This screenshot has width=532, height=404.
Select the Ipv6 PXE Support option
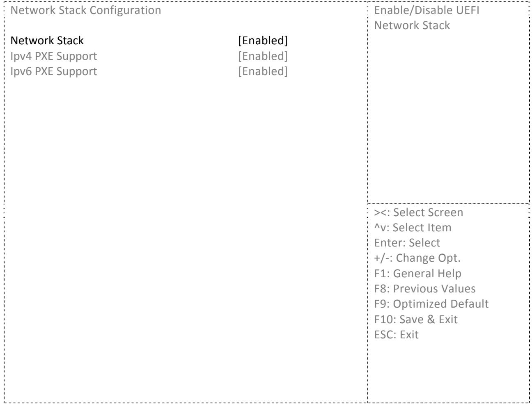[54, 71]
